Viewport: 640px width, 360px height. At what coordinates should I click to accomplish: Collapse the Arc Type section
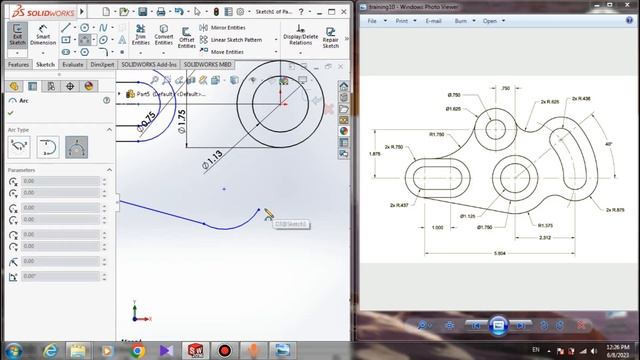(x=109, y=129)
